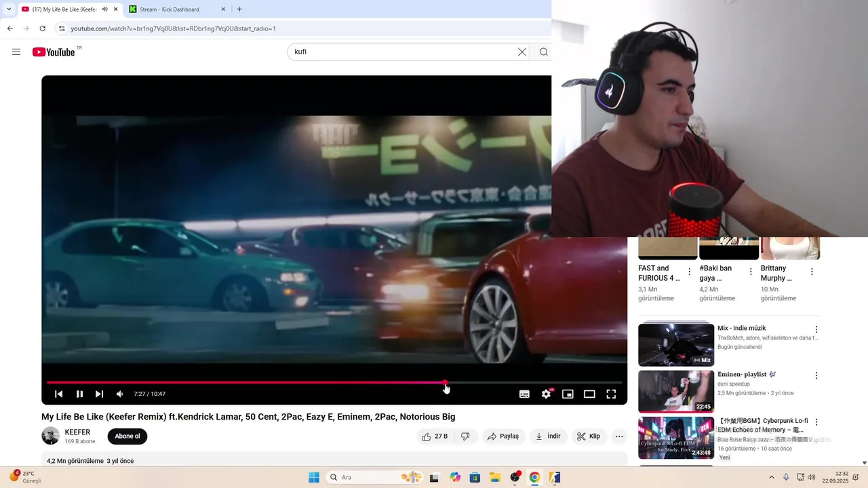Skip to next video in player
The height and width of the screenshot is (488, 868).
[100, 394]
